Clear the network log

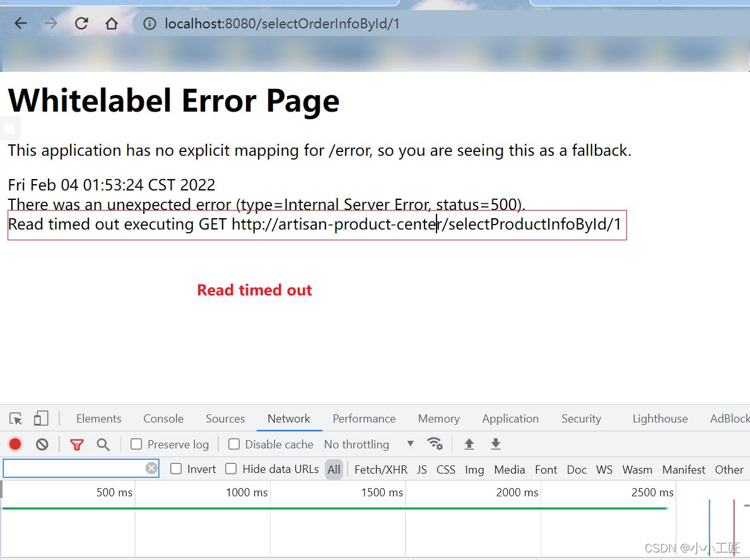pyautogui.click(x=42, y=445)
